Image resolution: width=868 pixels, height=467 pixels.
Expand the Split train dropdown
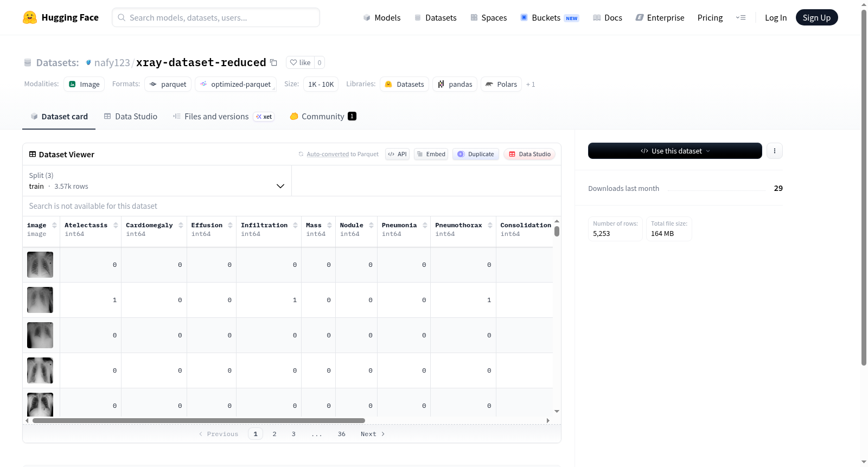click(x=157, y=181)
